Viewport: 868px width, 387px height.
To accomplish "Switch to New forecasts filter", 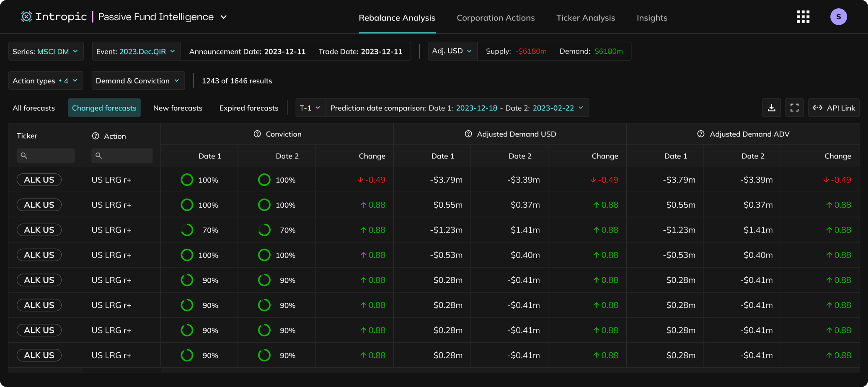I will pos(178,108).
